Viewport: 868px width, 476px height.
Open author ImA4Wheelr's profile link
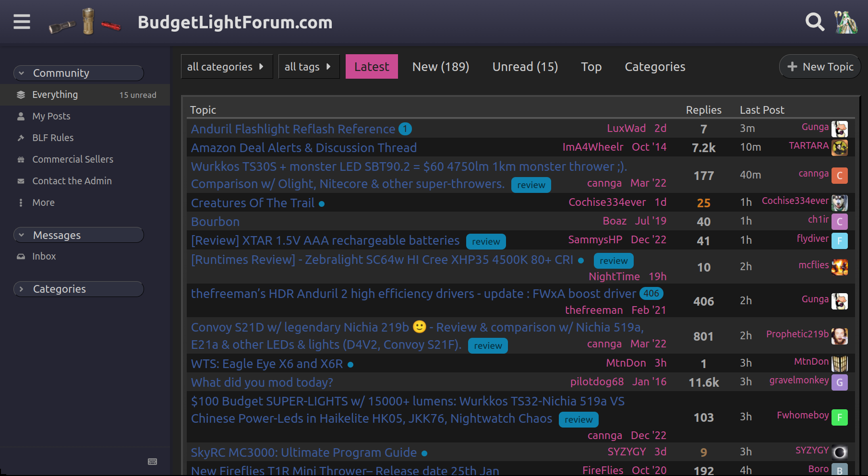(593, 147)
